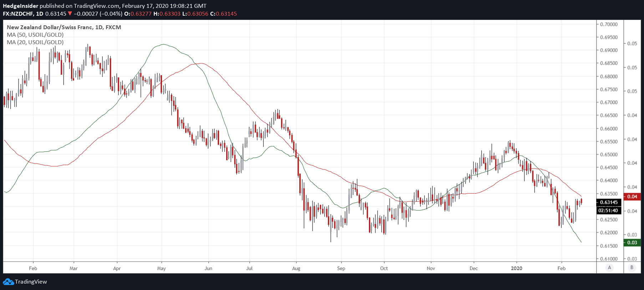The height and width of the screenshot is (290, 644).
Task: Click the Feb label left on time axis
Action: click(33, 268)
